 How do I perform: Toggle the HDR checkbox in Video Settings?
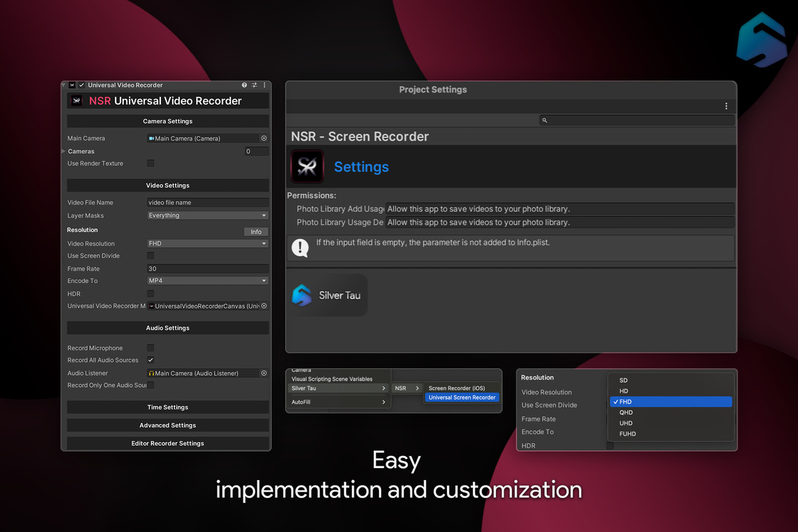pos(151,293)
